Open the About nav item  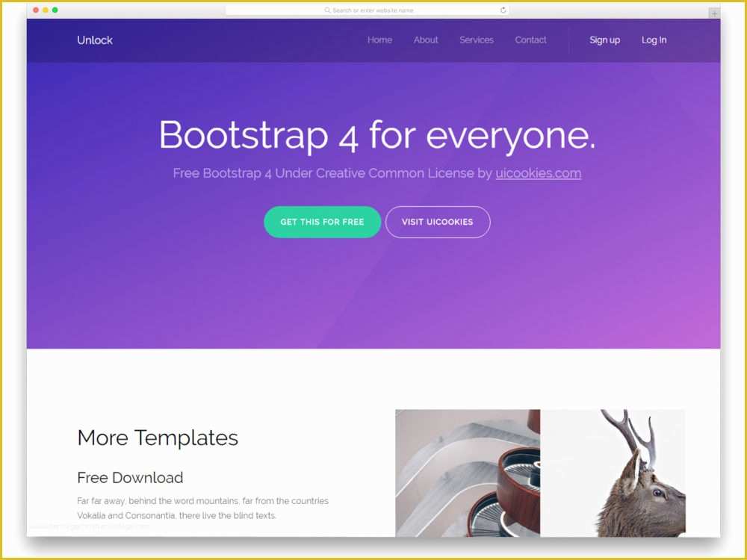pos(426,40)
